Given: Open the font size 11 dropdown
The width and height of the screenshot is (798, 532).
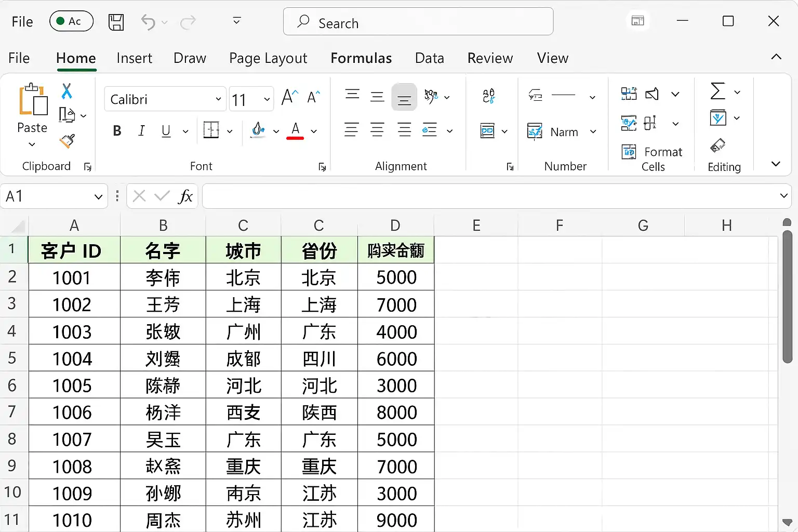Looking at the screenshot, I should coord(267,99).
